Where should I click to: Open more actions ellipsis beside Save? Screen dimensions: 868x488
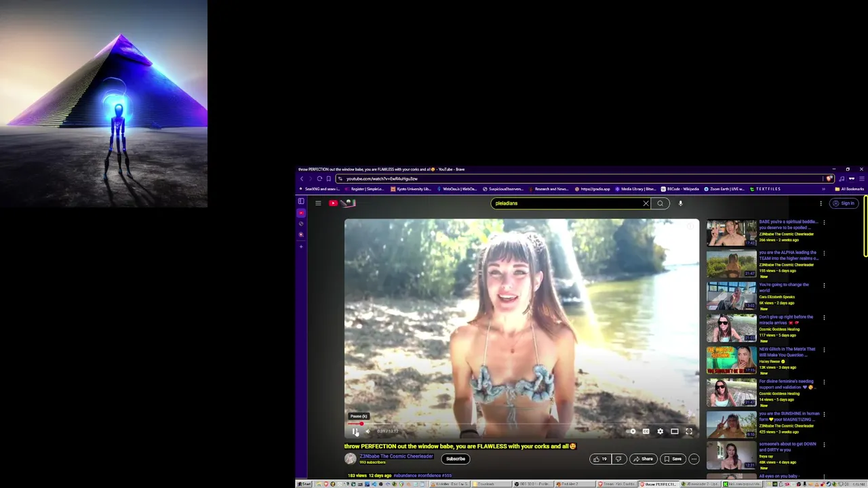(694, 459)
